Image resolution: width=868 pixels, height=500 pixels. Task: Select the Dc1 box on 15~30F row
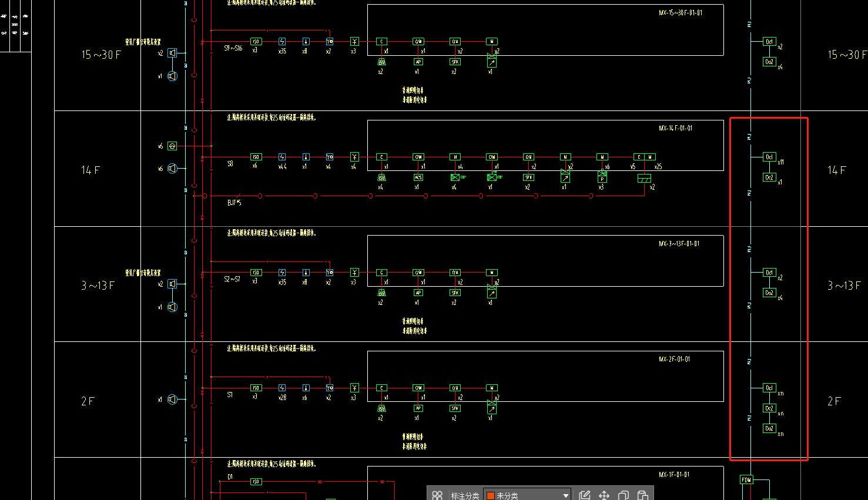769,42
